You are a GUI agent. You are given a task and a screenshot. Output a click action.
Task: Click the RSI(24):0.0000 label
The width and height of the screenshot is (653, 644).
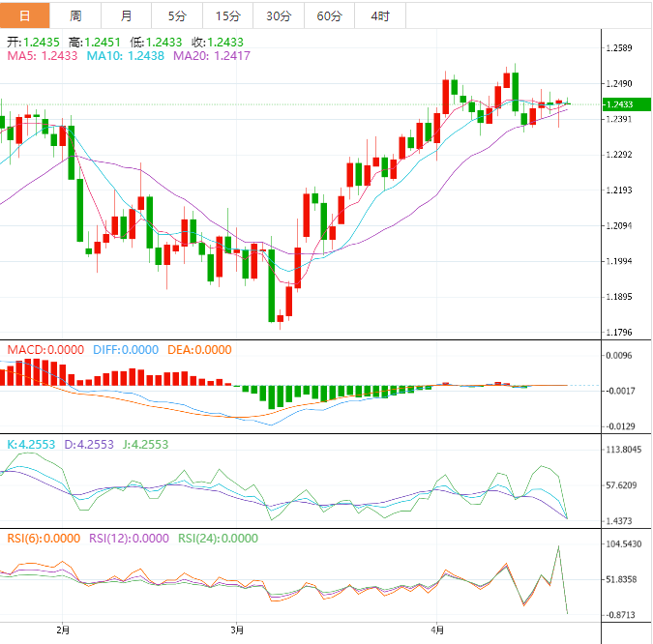coord(219,539)
